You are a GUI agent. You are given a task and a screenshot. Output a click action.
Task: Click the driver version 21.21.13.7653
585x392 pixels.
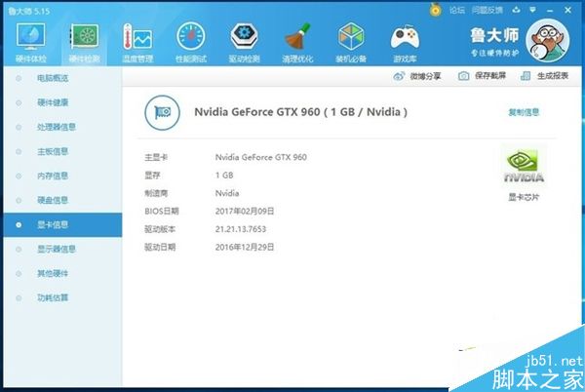241,229
